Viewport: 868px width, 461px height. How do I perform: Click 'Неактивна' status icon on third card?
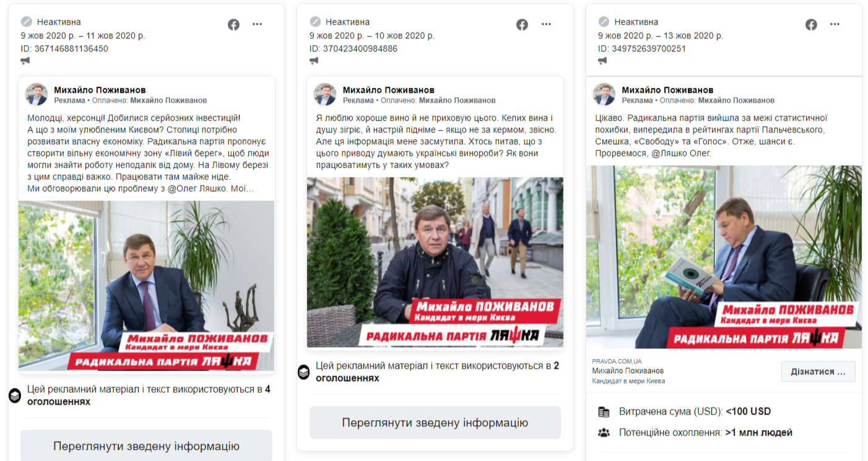[604, 22]
